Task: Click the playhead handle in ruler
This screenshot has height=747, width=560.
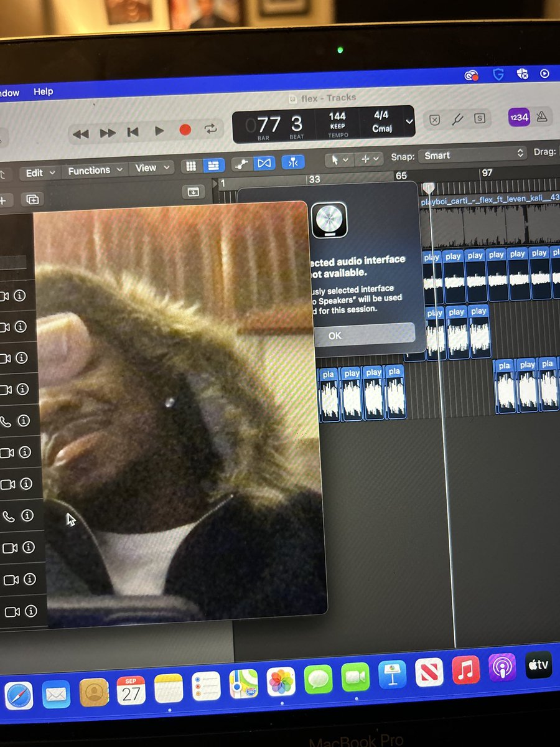Action: (x=428, y=187)
